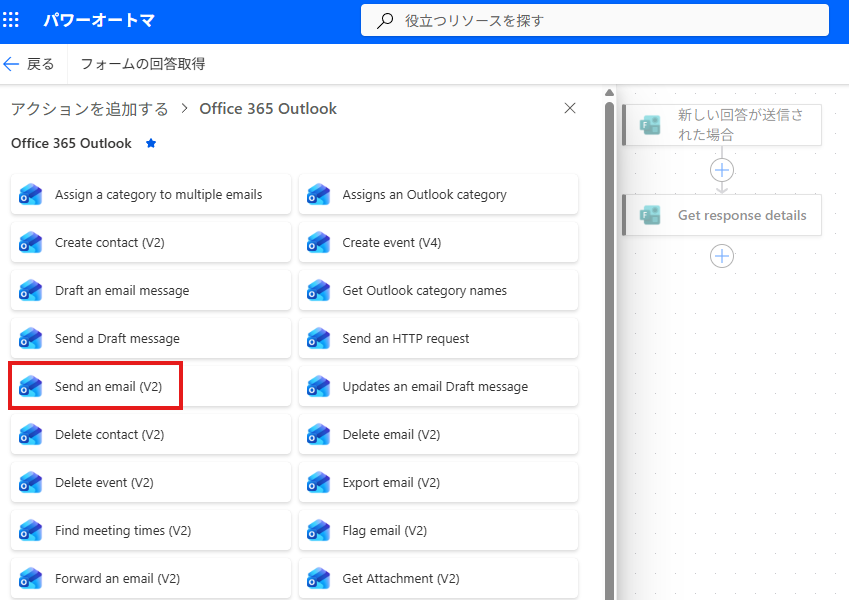Screen dimensions: 849x600
Task: Open the app launcher waffle icon
Action: point(11,21)
